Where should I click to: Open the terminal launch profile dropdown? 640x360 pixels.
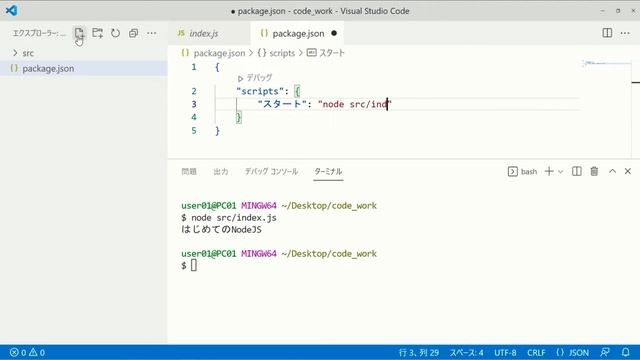pyautogui.click(x=560, y=172)
